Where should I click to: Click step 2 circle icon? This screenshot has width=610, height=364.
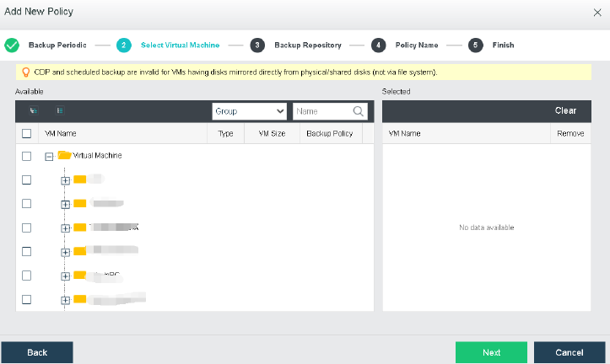124,45
